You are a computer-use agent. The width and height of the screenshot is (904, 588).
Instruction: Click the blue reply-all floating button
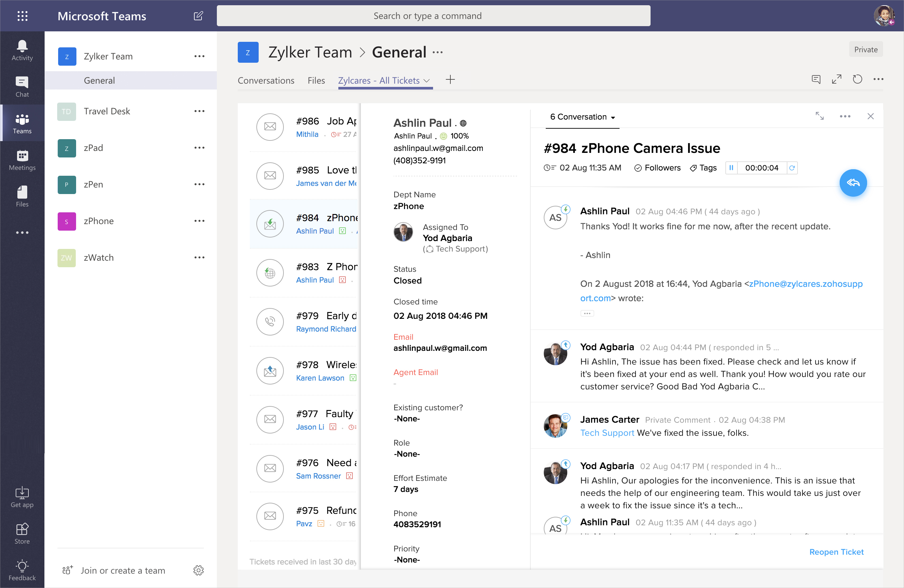pyautogui.click(x=852, y=183)
